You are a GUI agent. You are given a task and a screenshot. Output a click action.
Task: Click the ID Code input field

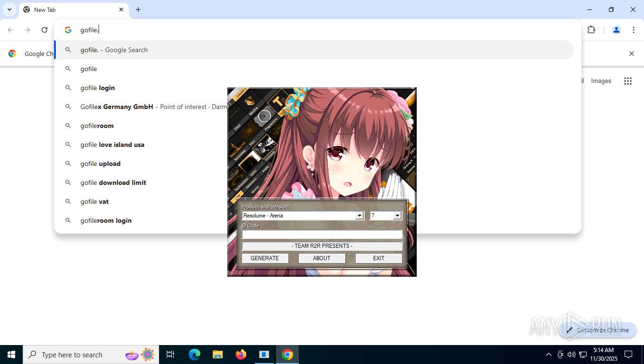(x=322, y=234)
